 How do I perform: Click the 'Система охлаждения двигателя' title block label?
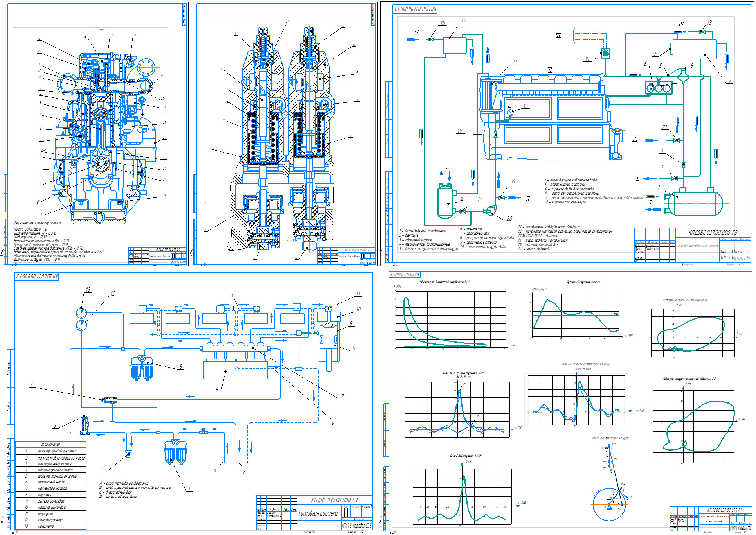[697, 246]
